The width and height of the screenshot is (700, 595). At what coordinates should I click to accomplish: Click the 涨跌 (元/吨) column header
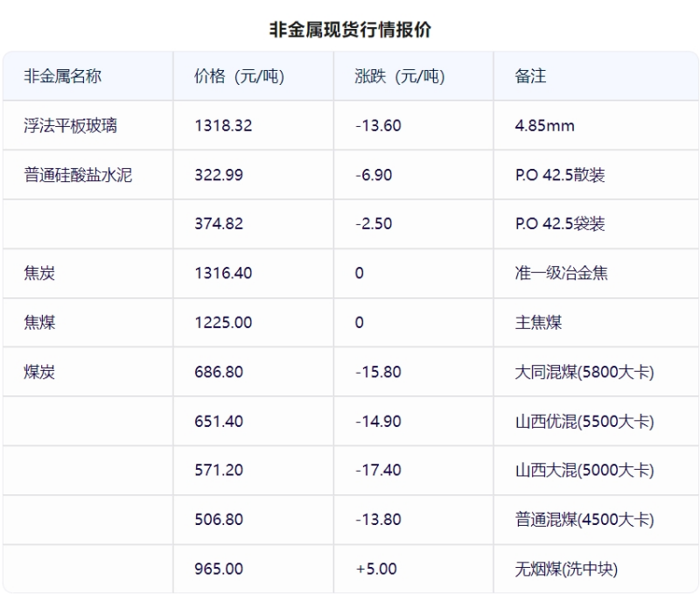[400, 76]
